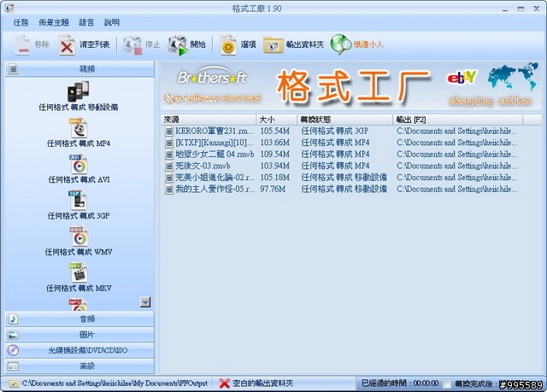Click the 任何格式 轉成 3GP status cell in list

334,131
